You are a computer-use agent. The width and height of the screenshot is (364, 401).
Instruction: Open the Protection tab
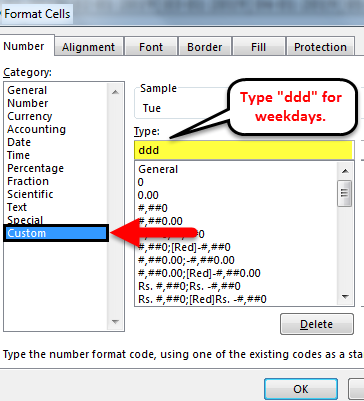(x=320, y=47)
